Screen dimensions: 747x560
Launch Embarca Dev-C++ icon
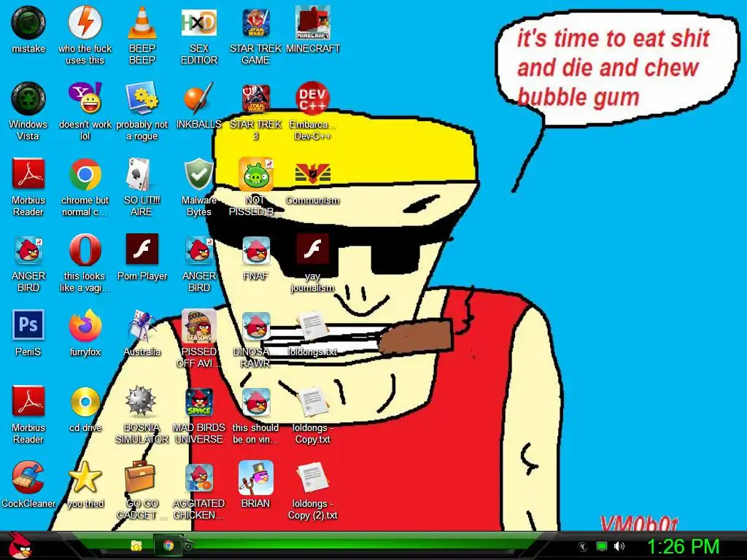click(312, 98)
